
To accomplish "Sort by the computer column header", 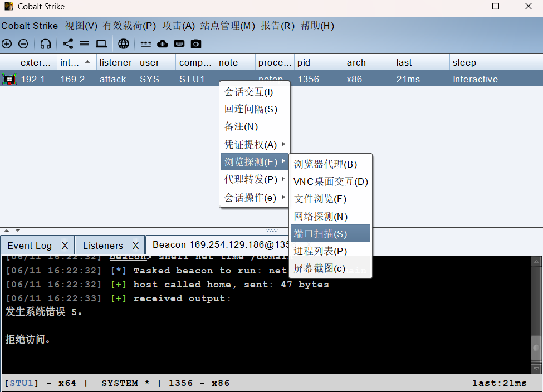I will pyautogui.click(x=195, y=62).
